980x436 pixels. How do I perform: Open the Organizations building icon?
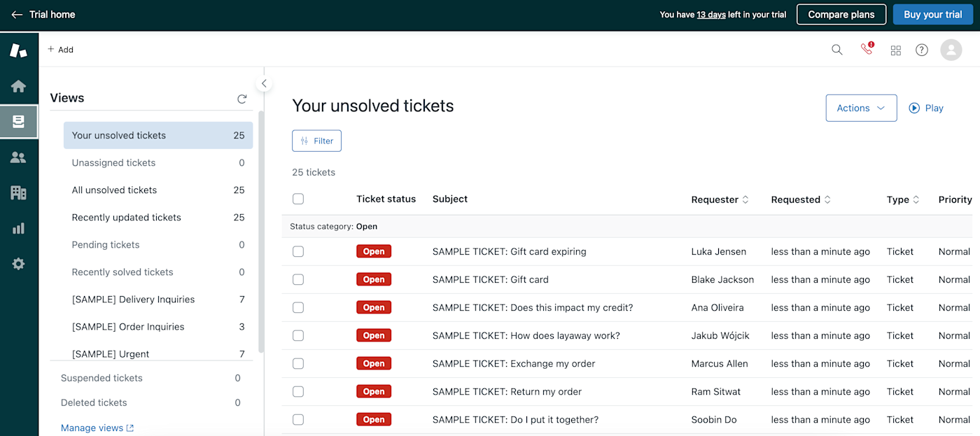coord(19,192)
